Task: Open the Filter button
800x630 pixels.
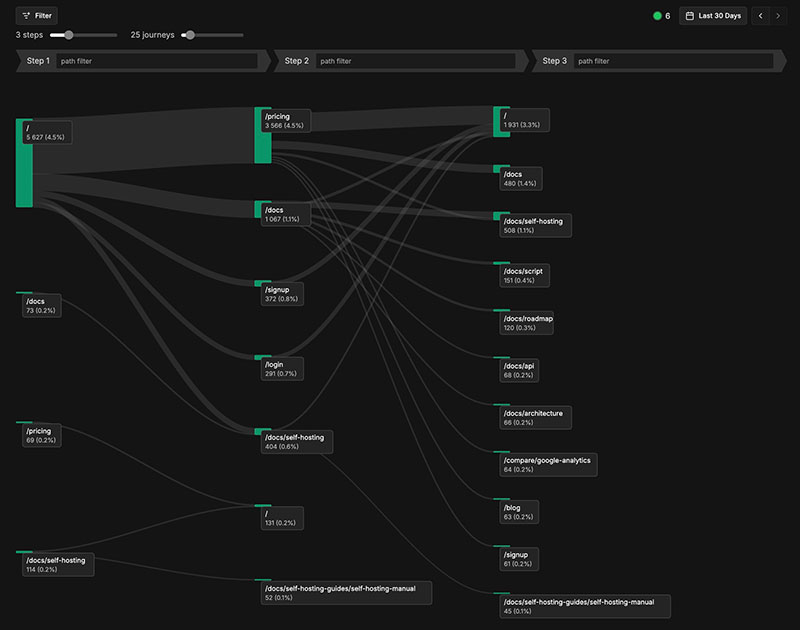Action: point(37,16)
